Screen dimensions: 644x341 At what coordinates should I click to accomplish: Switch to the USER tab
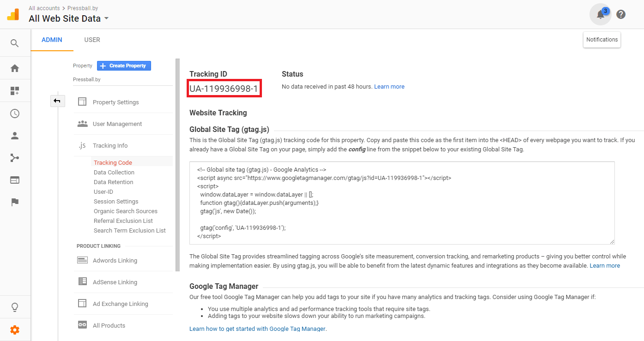click(92, 40)
